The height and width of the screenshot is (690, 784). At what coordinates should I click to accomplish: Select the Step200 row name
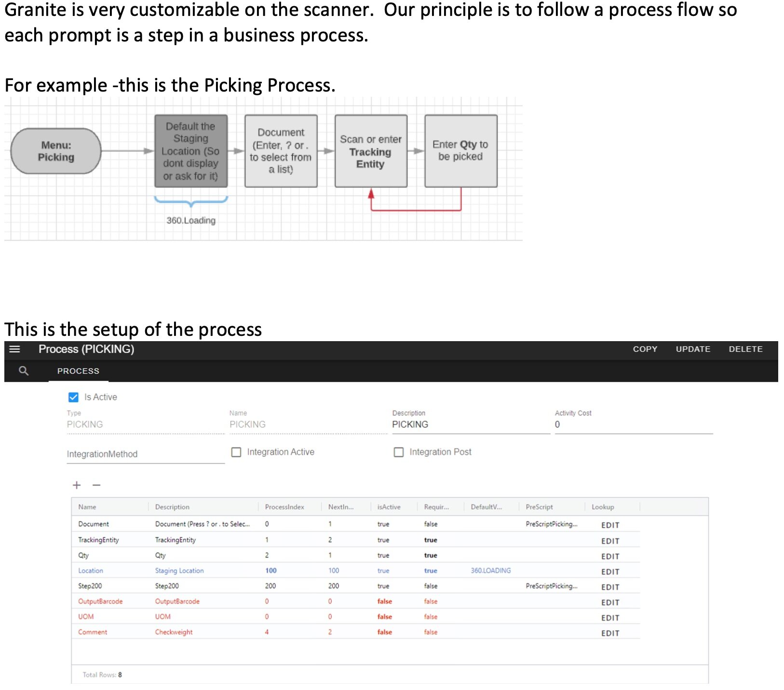pyautogui.click(x=90, y=586)
